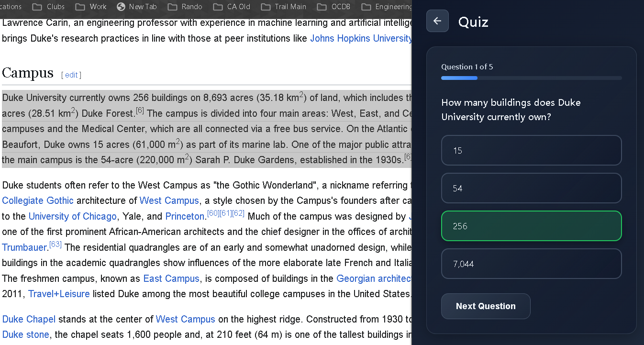Click the Quiz panel title
644x345 pixels.
tap(473, 22)
